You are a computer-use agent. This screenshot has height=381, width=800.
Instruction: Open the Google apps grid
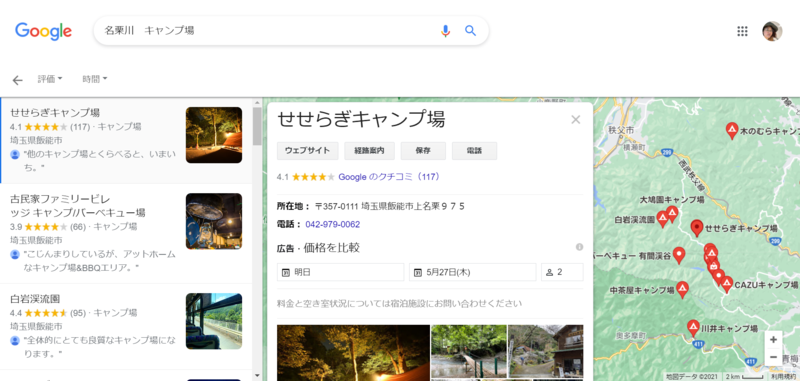pyautogui.click(x=742, y=31)
